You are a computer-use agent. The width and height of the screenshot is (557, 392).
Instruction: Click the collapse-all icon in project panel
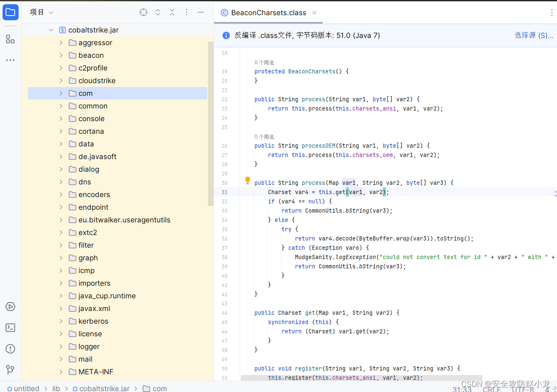coord(172,12)
